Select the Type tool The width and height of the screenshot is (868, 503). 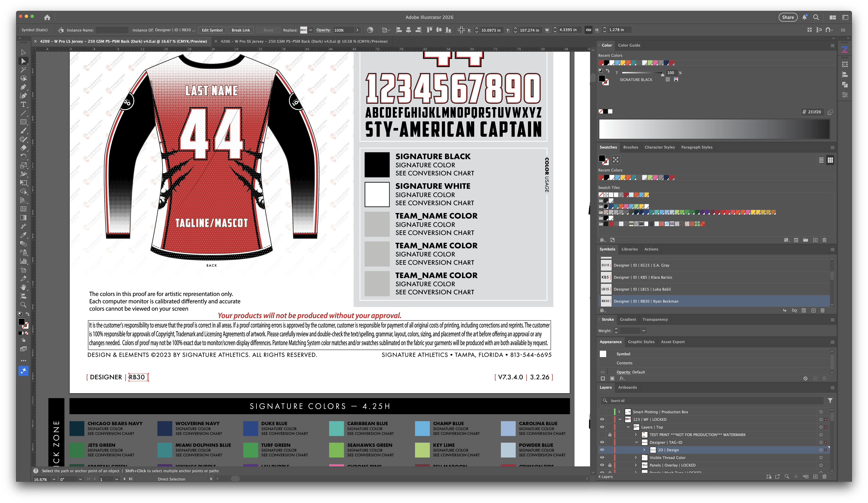pos(23,104)
